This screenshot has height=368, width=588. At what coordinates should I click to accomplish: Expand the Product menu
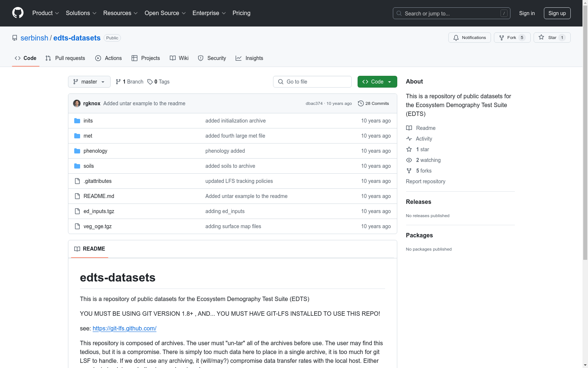46,13
